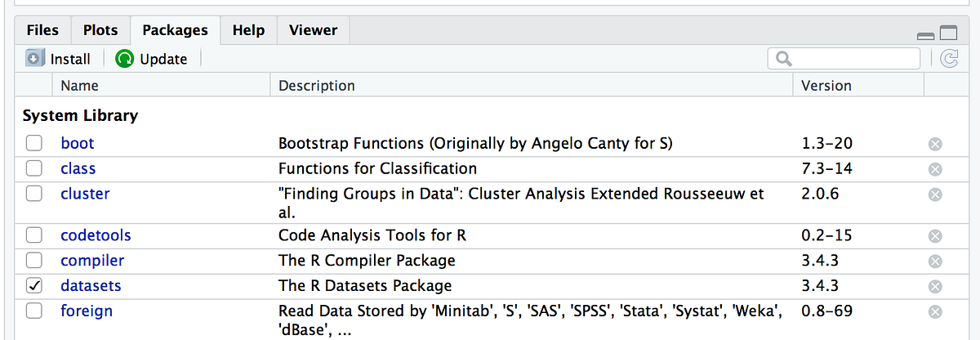Uncheck the datasets package
Image resolution: width=980 pixels, height=340 pixels.
click(34, 286)
